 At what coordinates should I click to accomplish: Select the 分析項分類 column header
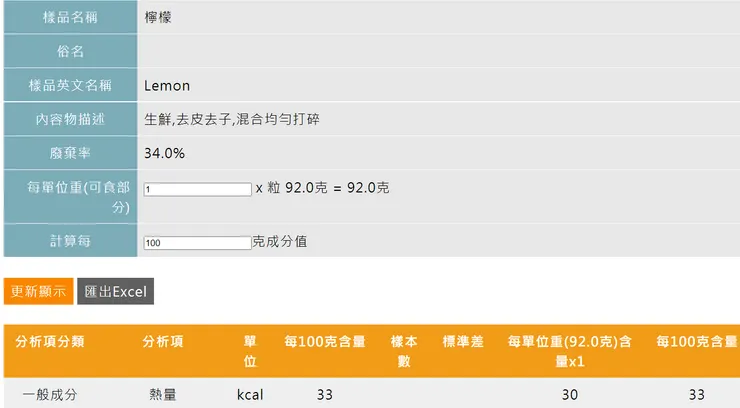[50, 341]
